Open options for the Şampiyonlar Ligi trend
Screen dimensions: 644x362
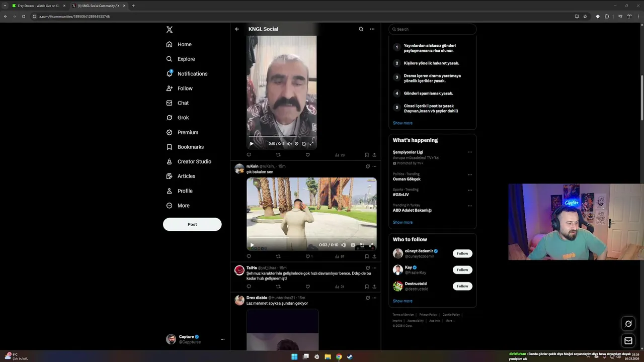[470, 152]
